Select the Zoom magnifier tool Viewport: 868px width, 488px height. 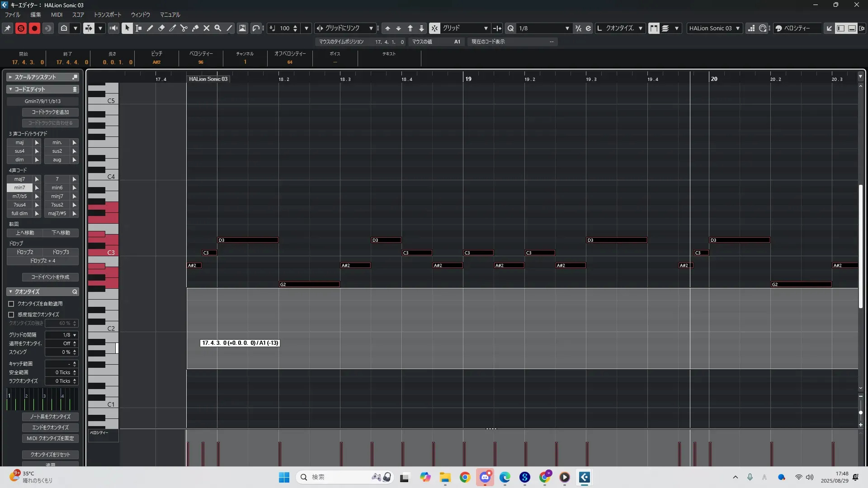point(218,28)
